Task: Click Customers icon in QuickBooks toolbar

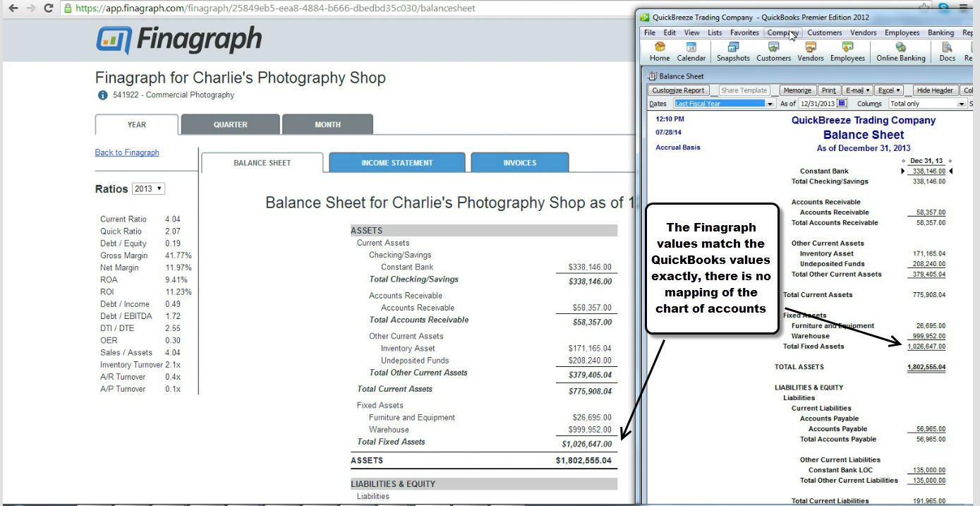Action: pos(774,52)
